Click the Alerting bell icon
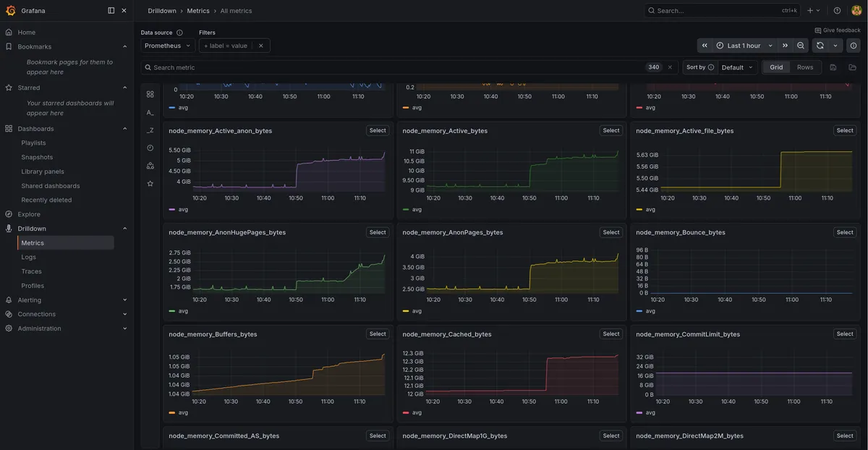The image size is (868, 450). pyautogui.click(x=9, y=300)
